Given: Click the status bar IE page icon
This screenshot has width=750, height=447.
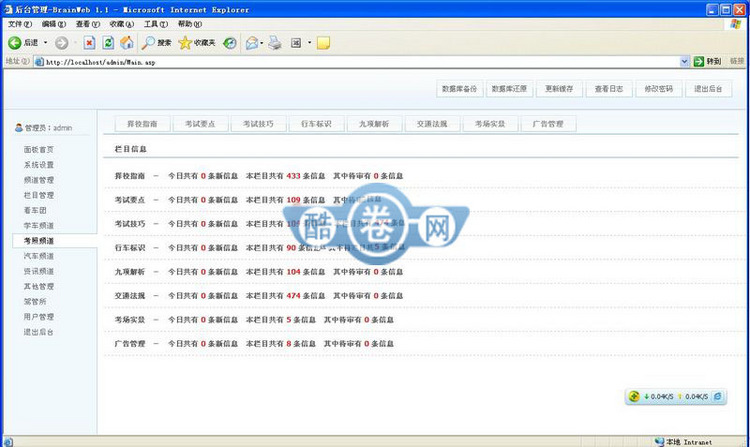Looking at the screenshot, I should (8, 442).
